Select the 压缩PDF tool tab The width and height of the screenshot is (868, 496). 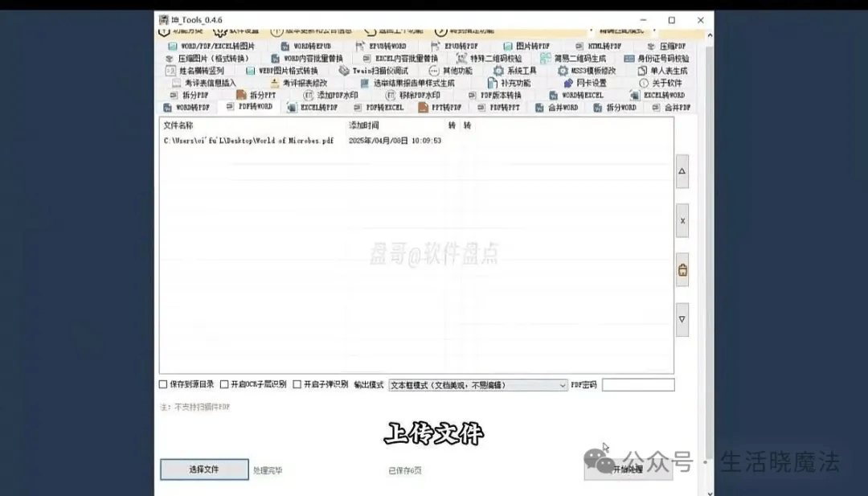tap(666, 47)
